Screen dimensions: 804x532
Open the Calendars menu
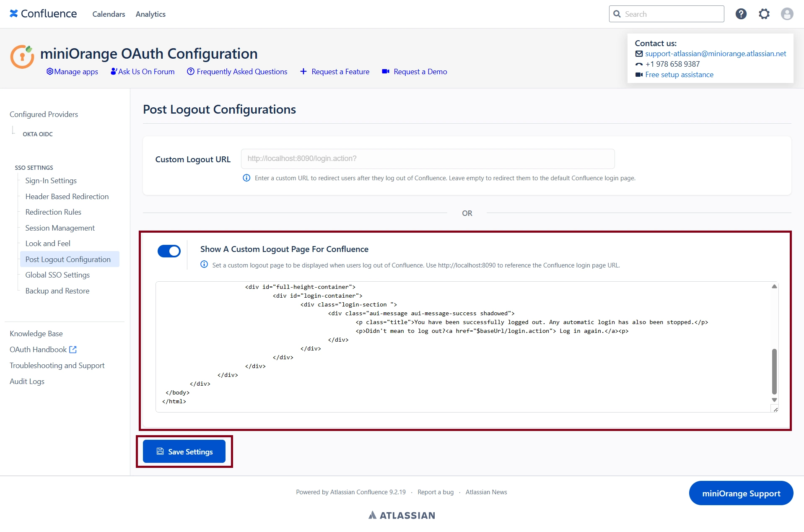pos(109,14)
